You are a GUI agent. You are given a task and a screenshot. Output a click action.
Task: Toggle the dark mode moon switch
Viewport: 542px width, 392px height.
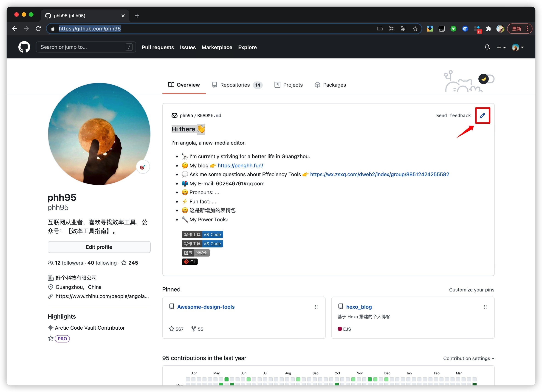click(x=486, y=79)
